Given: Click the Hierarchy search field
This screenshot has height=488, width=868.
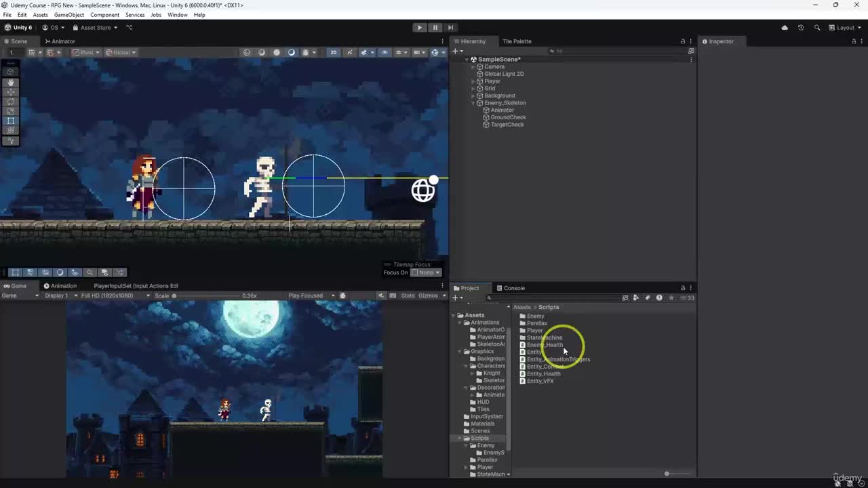Looking at the screenshot, I should tap(617, 51).
